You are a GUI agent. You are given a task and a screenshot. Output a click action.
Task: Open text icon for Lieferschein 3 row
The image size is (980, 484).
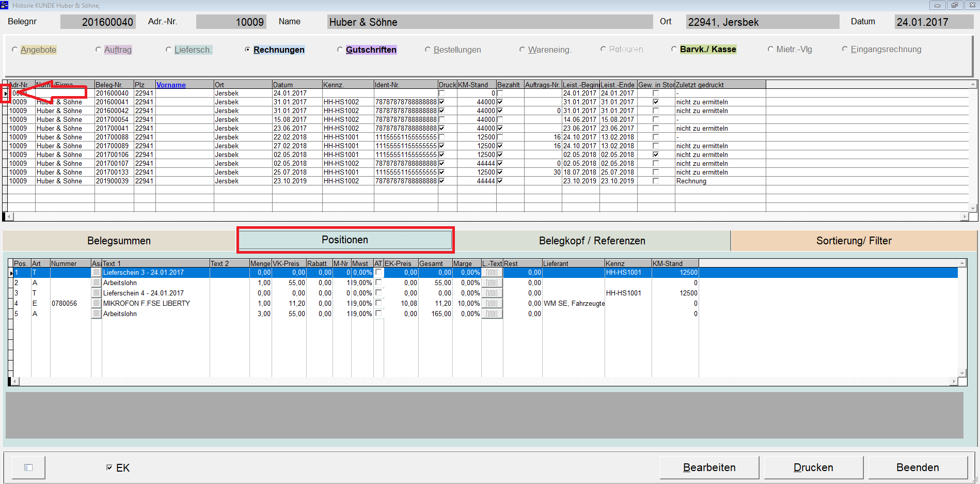[97, 272]
